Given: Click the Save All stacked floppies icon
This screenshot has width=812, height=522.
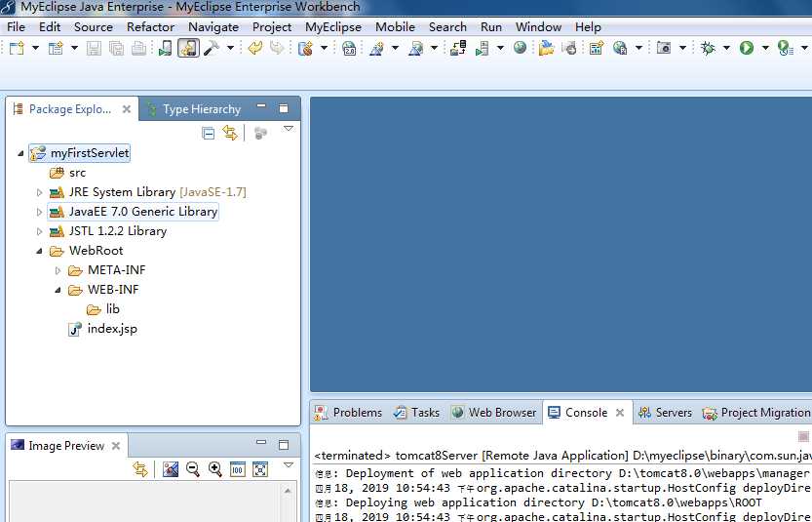Looking at the screenshot, I should pyautogui.click(x=117, y=48).
